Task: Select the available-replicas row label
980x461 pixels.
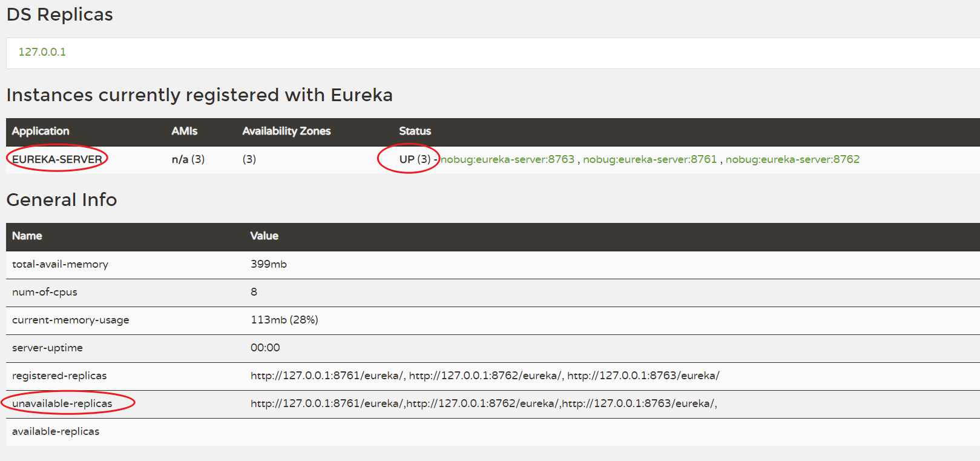Action: click(x=56, y=431)
